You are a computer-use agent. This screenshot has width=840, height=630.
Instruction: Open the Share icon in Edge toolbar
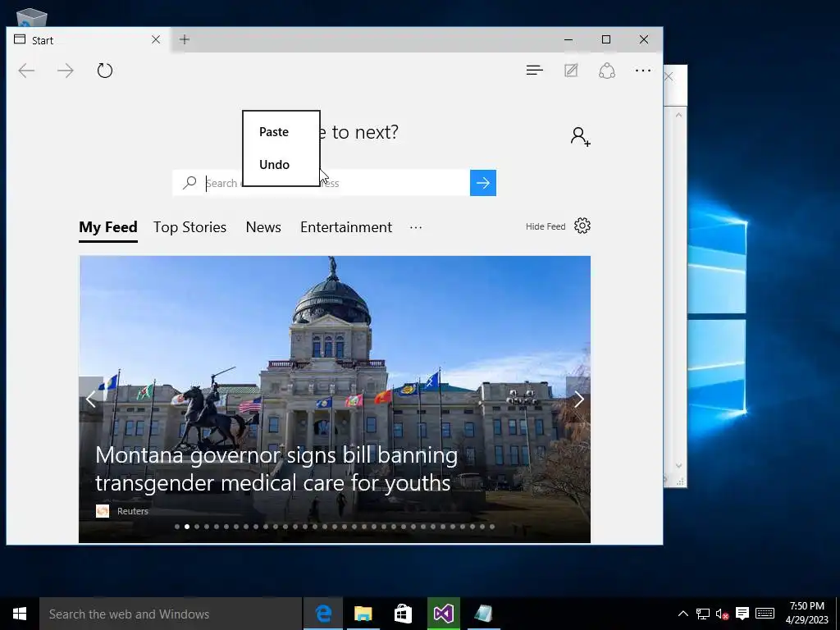tap(607, 71)
